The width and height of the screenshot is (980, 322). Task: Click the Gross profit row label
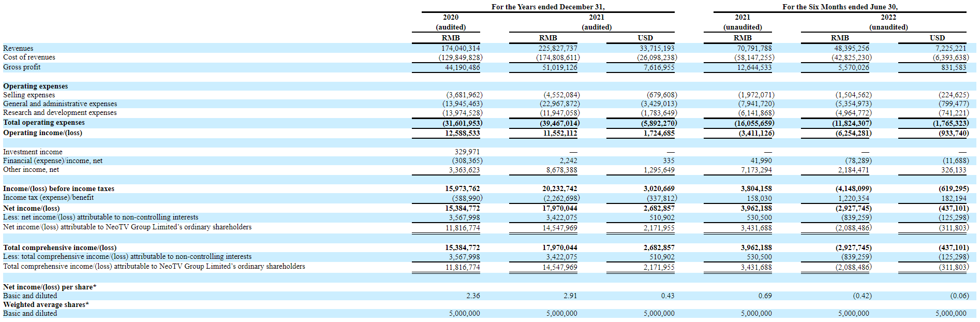tap(22, 67)
